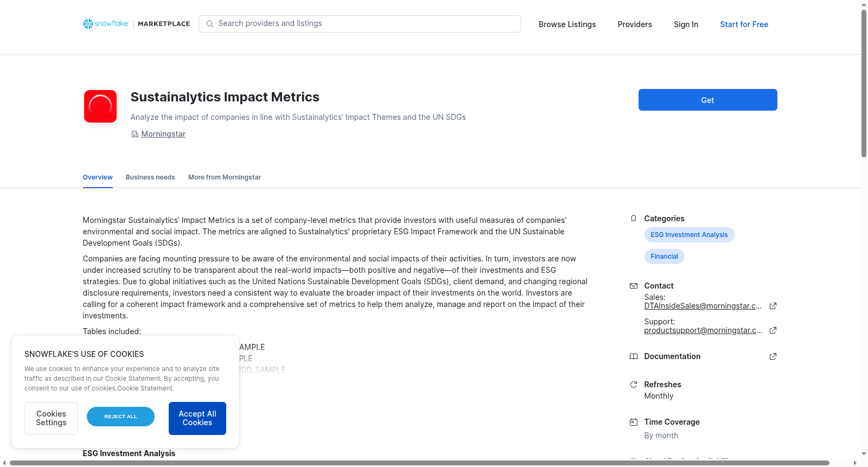This screenshot has width=868, height=467.
Task: Click the 'Tables included:' text
Action: pos(112,331)
